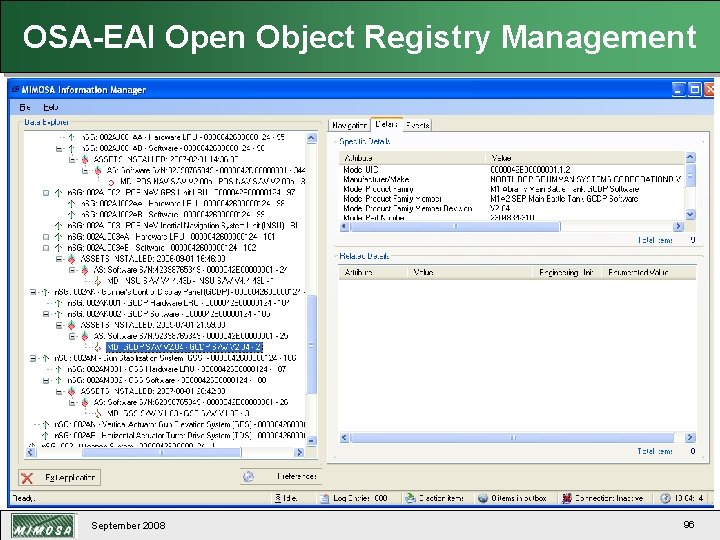Collapse the ASSETS INSTALLED 20:42:00 node
The image size is (720, 540).
(x=59, y=391)
